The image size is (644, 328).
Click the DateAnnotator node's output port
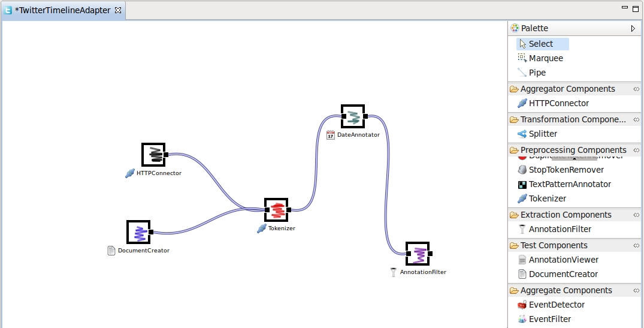365,116
